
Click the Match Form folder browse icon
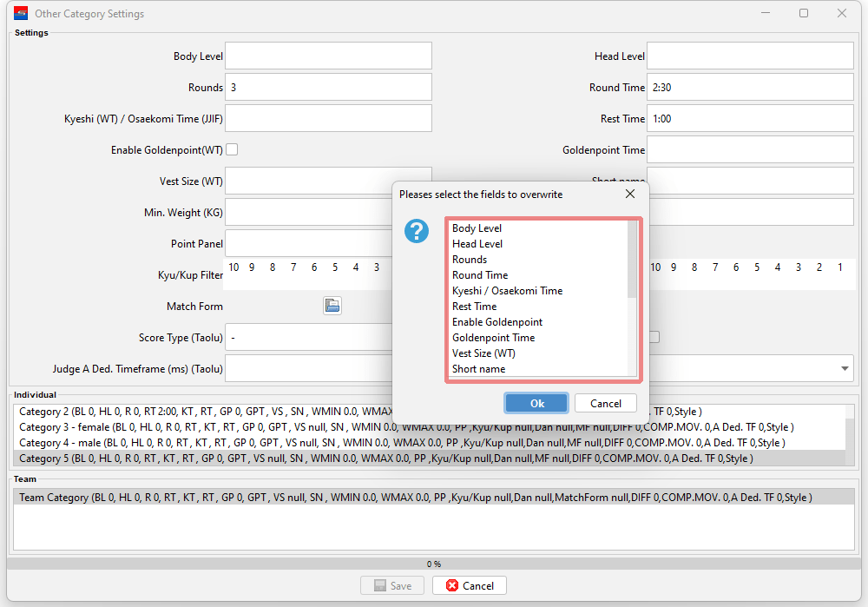(x=332, y=306)
